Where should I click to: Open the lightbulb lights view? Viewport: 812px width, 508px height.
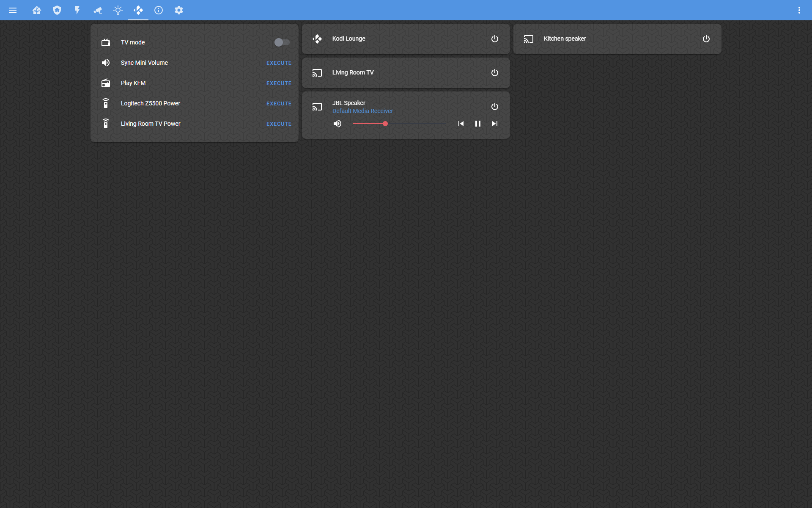tap(118, 10)
